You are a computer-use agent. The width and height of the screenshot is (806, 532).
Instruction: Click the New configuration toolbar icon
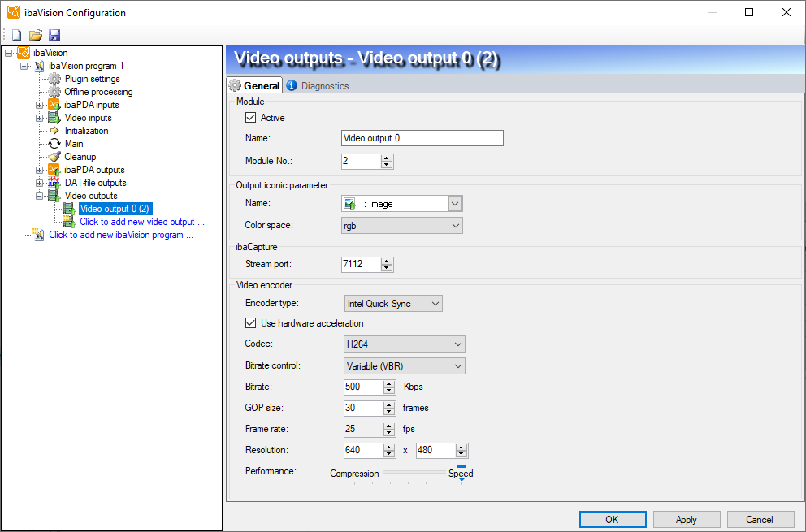click(17, 35)
